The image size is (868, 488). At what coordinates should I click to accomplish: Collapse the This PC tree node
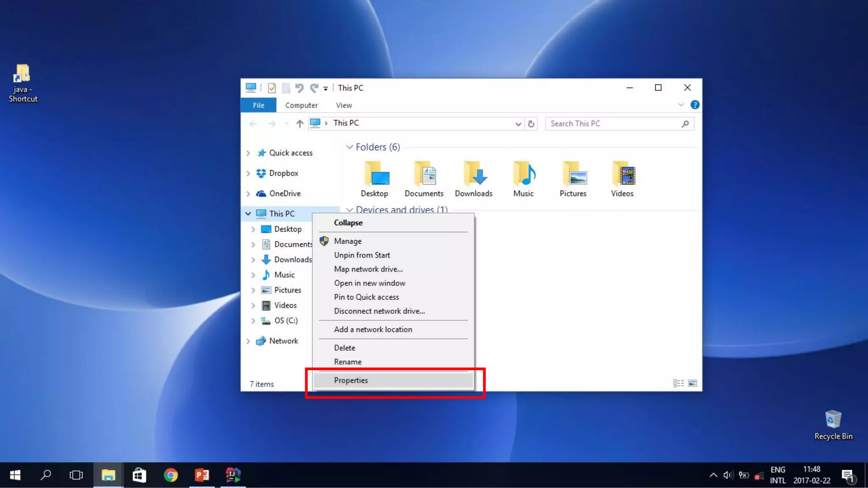[x=248, y=214]
